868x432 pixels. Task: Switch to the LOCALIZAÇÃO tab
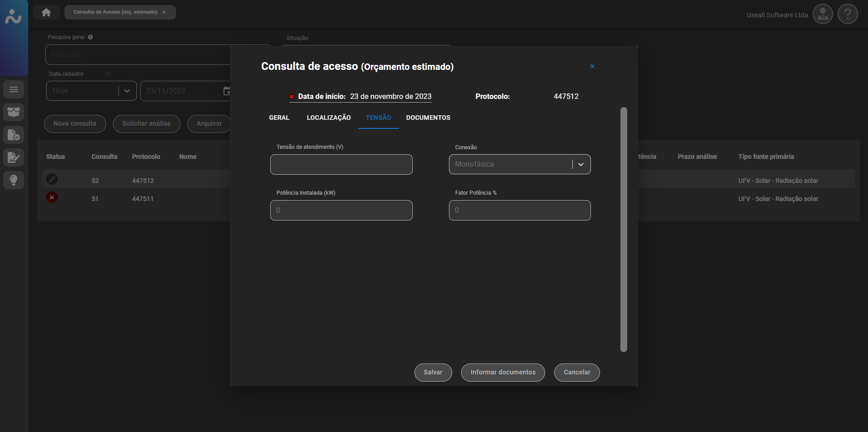tap(328, 118)
